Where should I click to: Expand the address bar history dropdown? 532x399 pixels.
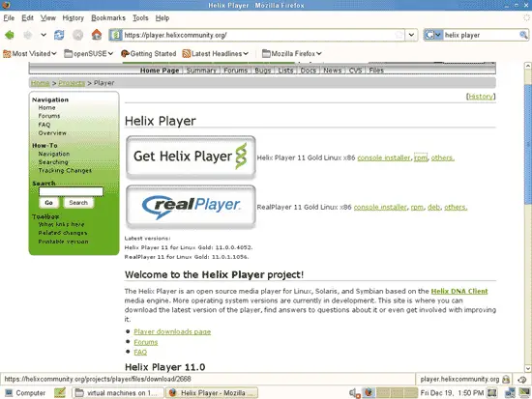[x=411, y=35]
